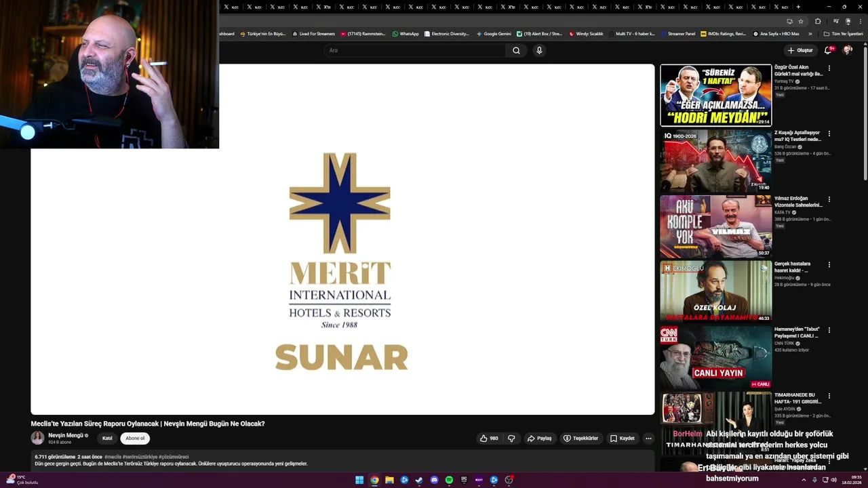Activate voice search microphone icon
Image resolution: width=868 pixels, height=488 pixels.
pyautogui.click(x=539, y=50)
